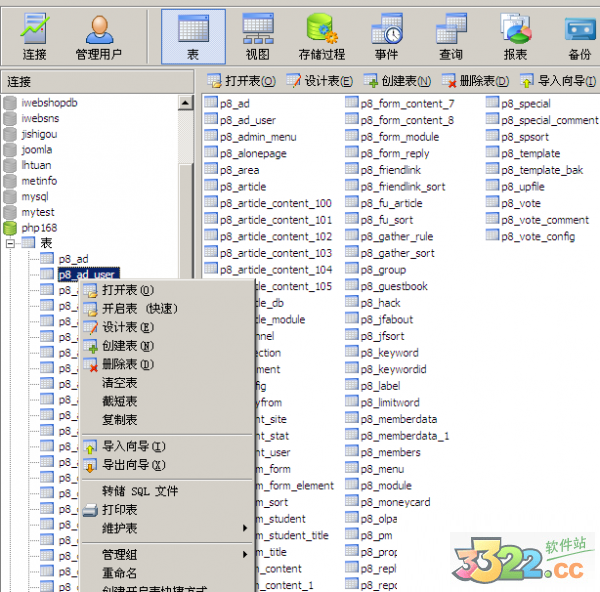Viewport: 600px width, 592px height.
Task: Open the 管理用户 (Manage Users) icon
Action: point(100,37)
